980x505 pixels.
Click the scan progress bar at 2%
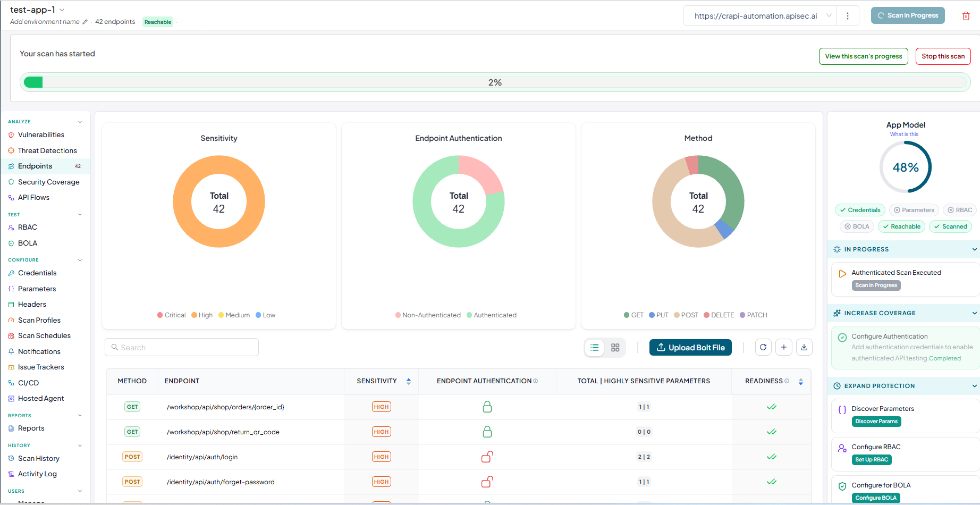(x=495, y=82)
